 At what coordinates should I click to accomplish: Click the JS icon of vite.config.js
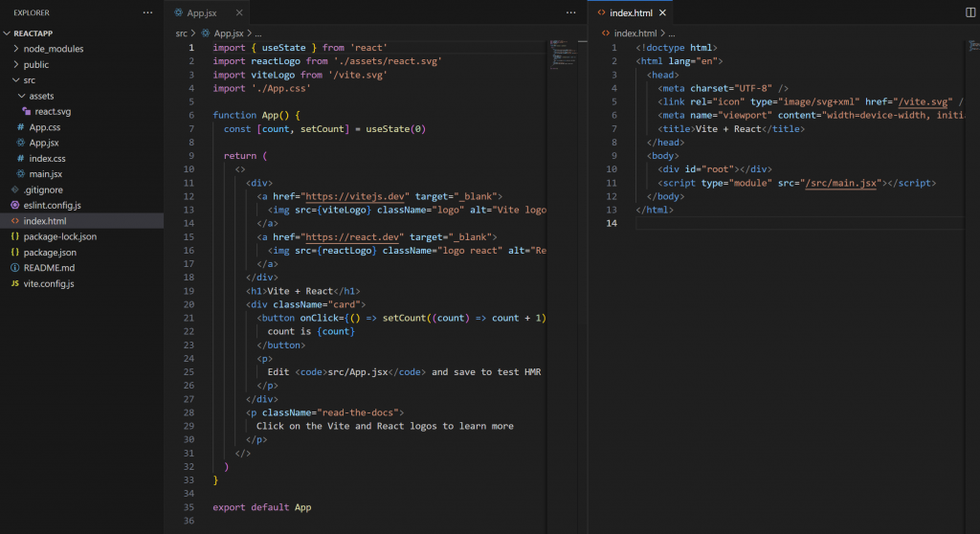(x=15, y=283)
